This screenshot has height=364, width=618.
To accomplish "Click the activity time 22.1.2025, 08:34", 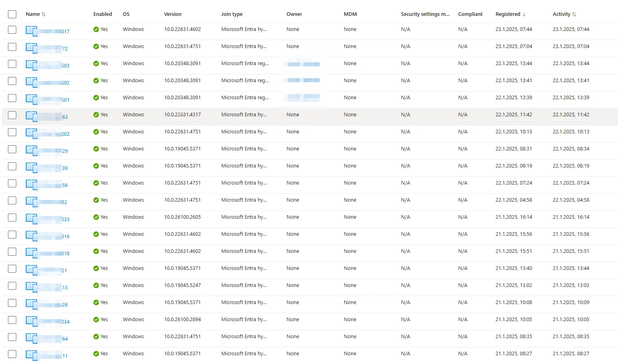I will [x=571, y=149].
